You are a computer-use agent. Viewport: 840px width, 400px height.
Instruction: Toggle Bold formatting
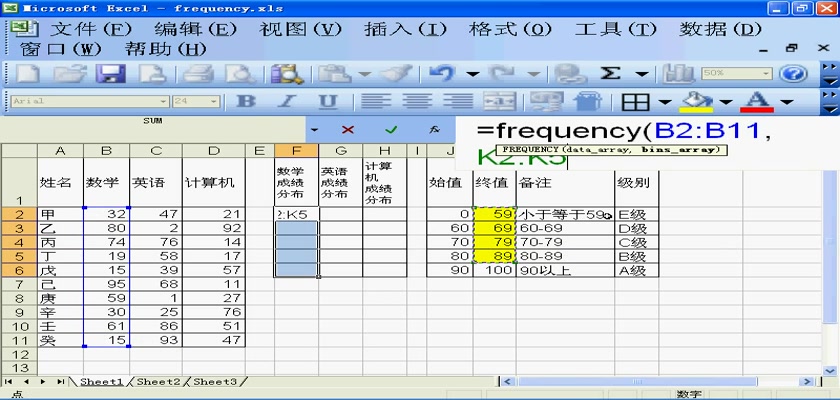click(x=245, y=101)
